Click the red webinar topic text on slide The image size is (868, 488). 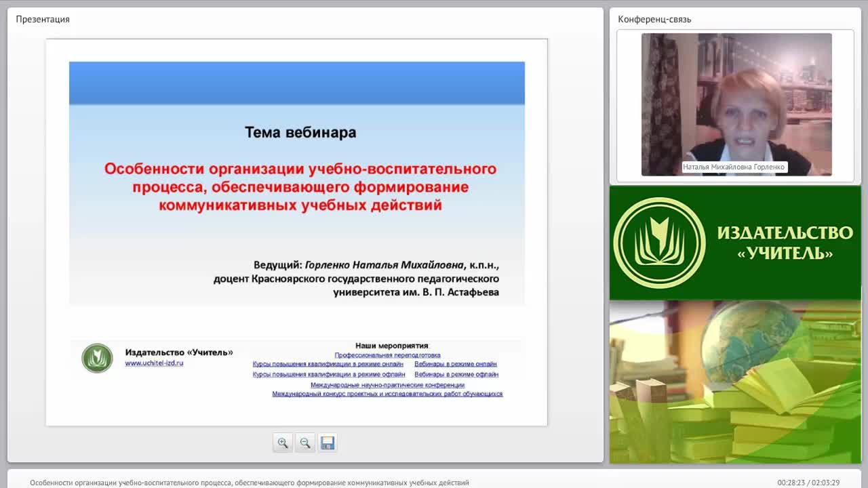point(300,186)
